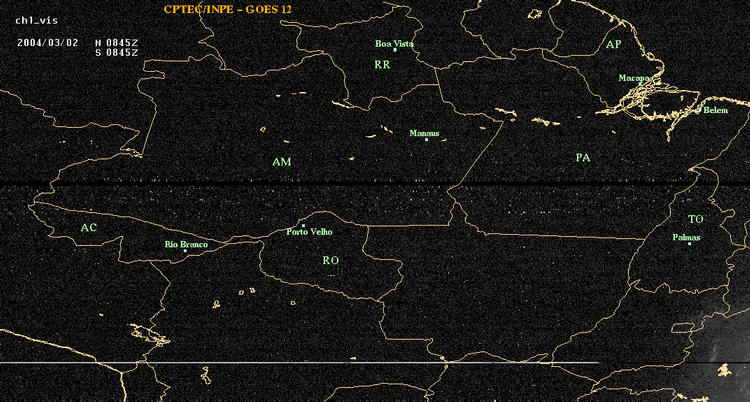Click the Boa Vista city marker dot
The width and height of the screenshot is (750, 402).
pos(395,49)
